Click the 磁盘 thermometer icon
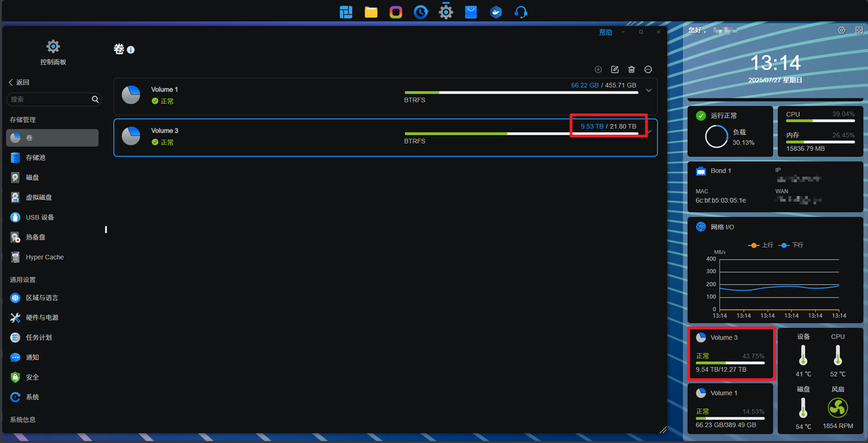 pyautogui.click(x=804, y=408)
